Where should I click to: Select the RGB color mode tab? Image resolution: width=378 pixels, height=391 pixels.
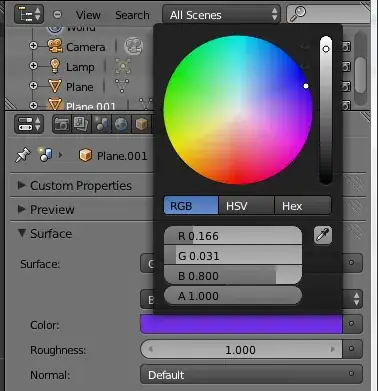pos(191,205)
